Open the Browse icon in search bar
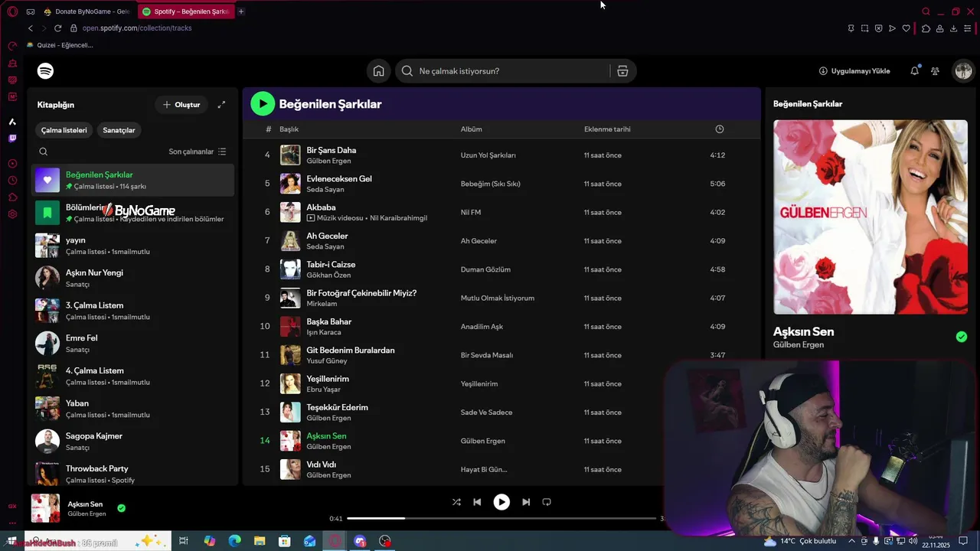The height and width of the screenshot is (551, 980). point(622,71)
